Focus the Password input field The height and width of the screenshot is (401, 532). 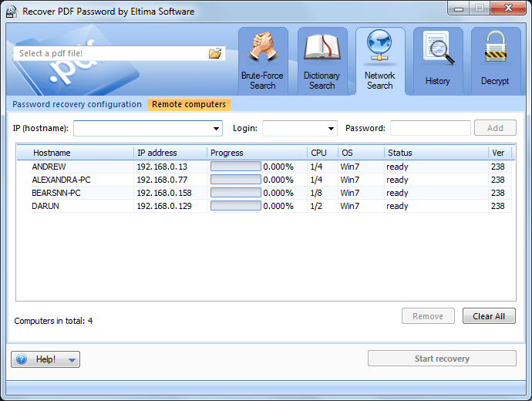pyautogui.click(x=430, y=128)
